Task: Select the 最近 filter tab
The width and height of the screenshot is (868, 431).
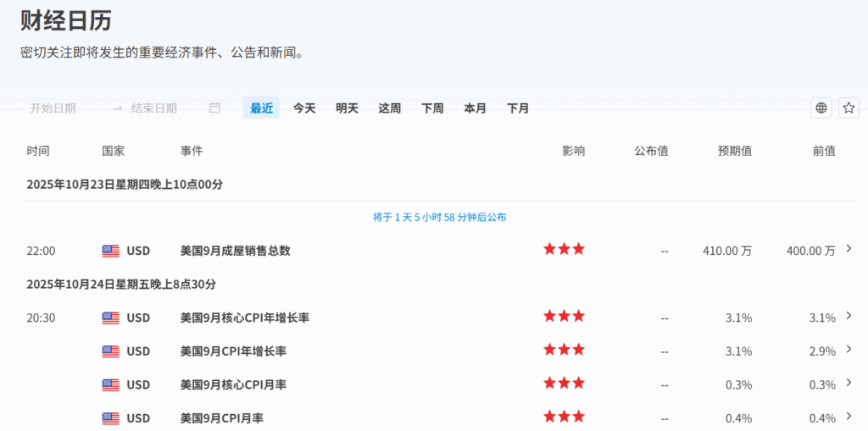Action: pyautogui.click(x=261, y=108)
